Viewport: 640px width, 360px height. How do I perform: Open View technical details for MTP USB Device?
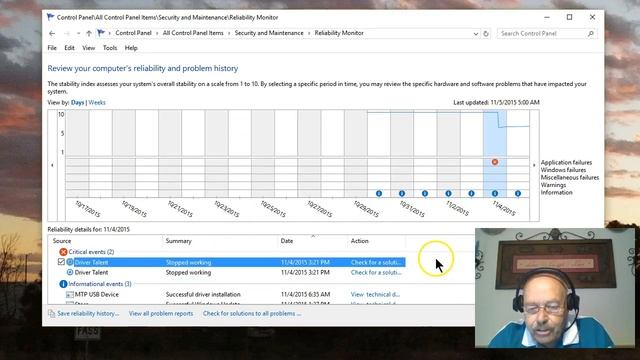point(375,294)
